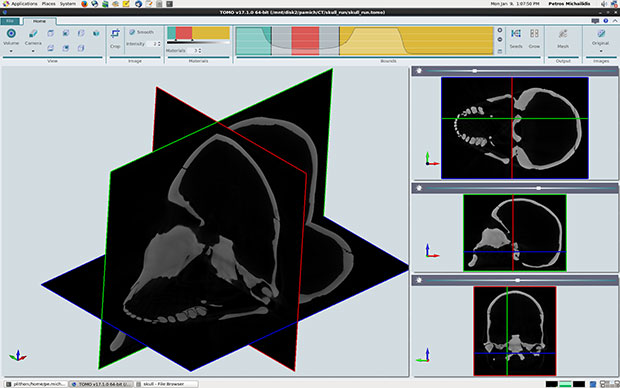Click the plus icon beside Bounds
The height and width of the screenshot is (388, 620).
pyautogui.click(x=500, y=30)
